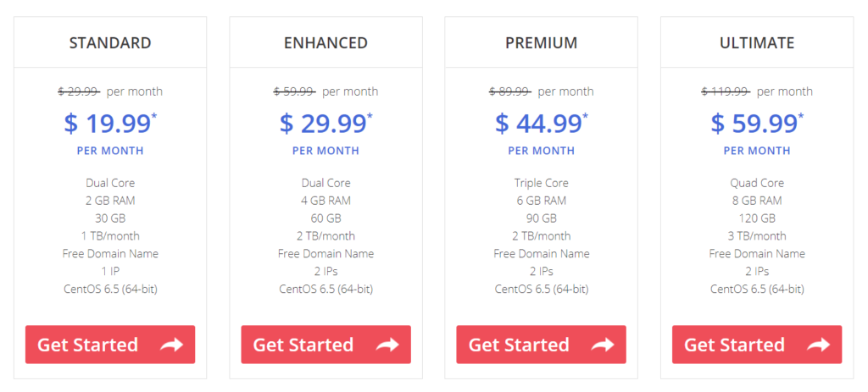This screenshot has height=392, width=868.
Task: Click the $ 59.99 discounted price
Action: tap(754, 124)
